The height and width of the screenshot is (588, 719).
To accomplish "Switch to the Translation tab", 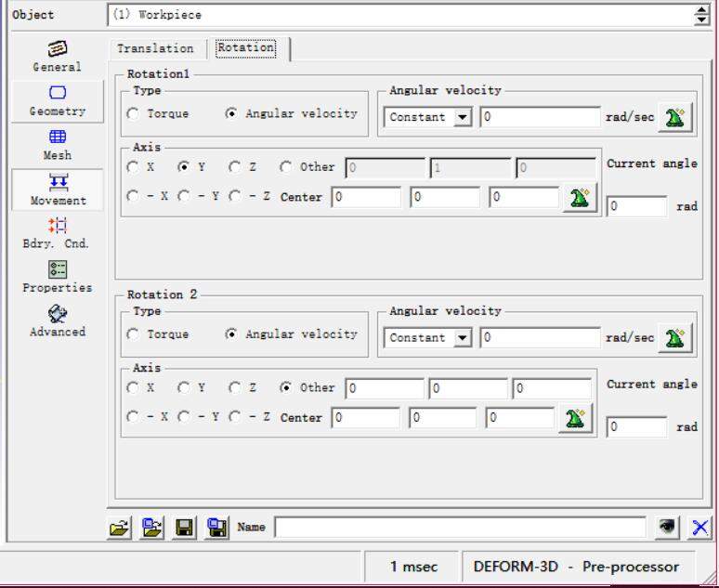I will click(155, 48).
